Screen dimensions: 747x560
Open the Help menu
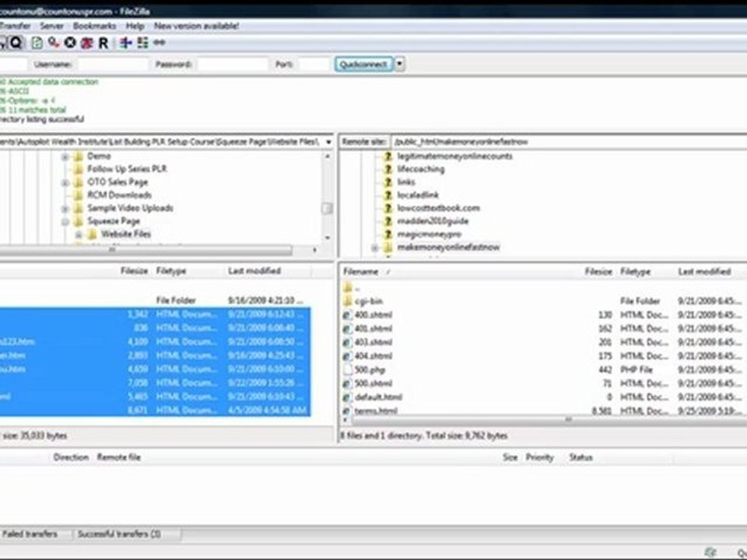135,26
